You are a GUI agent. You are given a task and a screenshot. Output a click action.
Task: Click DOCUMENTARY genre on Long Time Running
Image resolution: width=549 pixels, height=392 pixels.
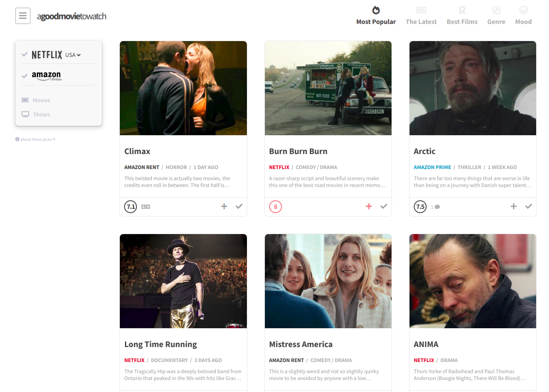click(x=169, y=360)
